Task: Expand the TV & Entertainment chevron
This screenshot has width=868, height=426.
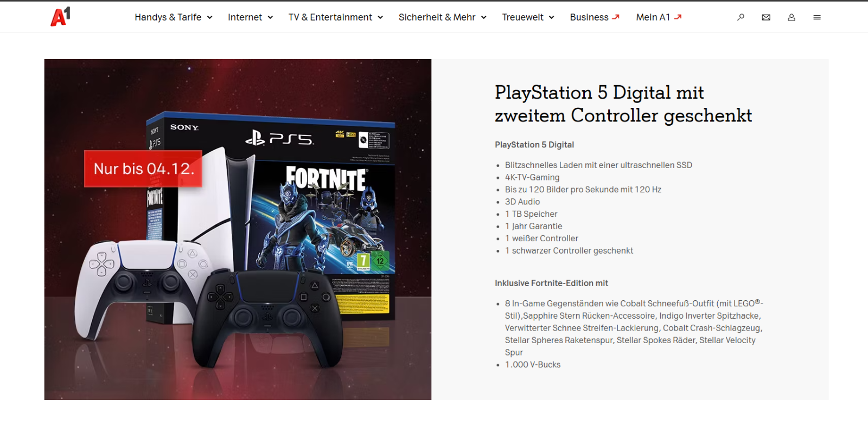Action: point(380,17)
